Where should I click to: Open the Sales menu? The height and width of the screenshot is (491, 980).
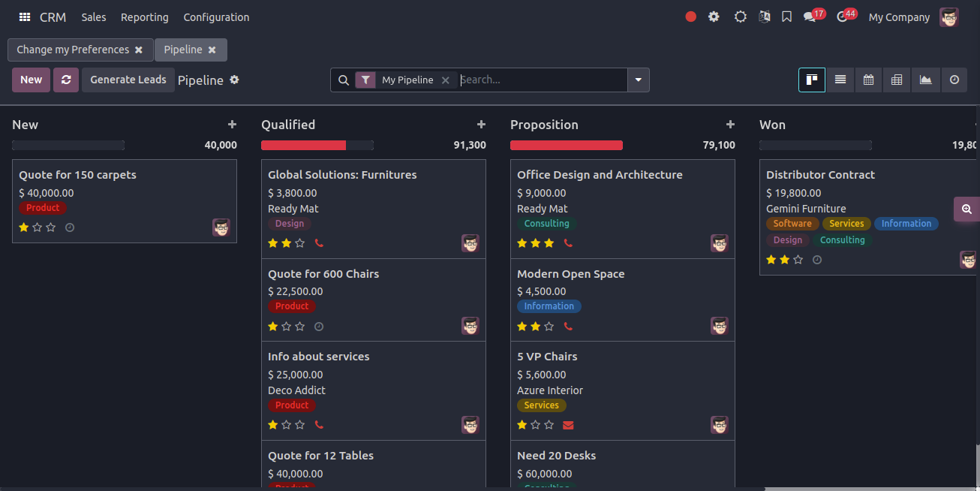click(x=94, y=17)
